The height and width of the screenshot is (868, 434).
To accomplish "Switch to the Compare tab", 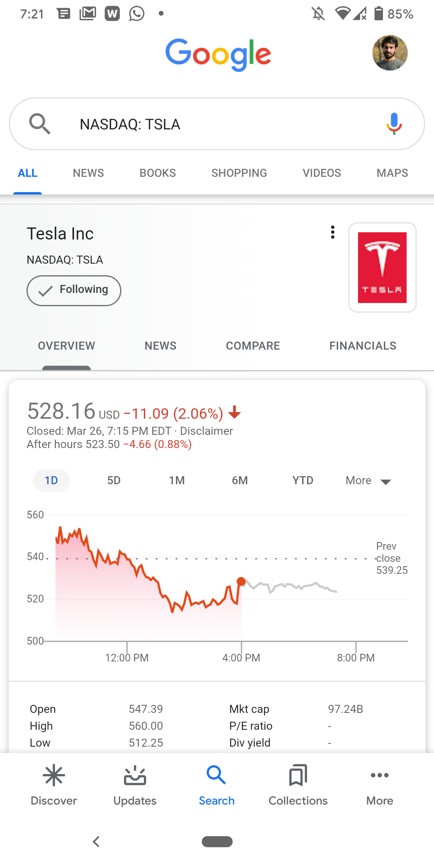I will 253,346.
